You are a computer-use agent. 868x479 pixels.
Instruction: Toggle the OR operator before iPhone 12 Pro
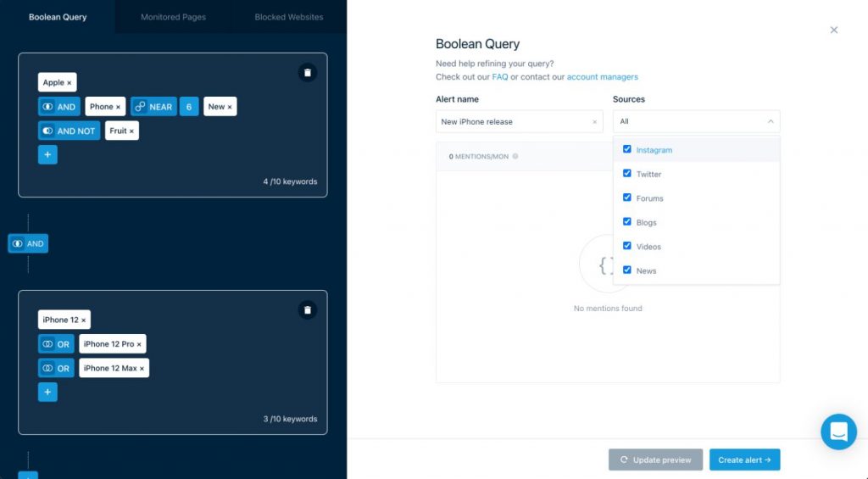click(x=56, y=344)
